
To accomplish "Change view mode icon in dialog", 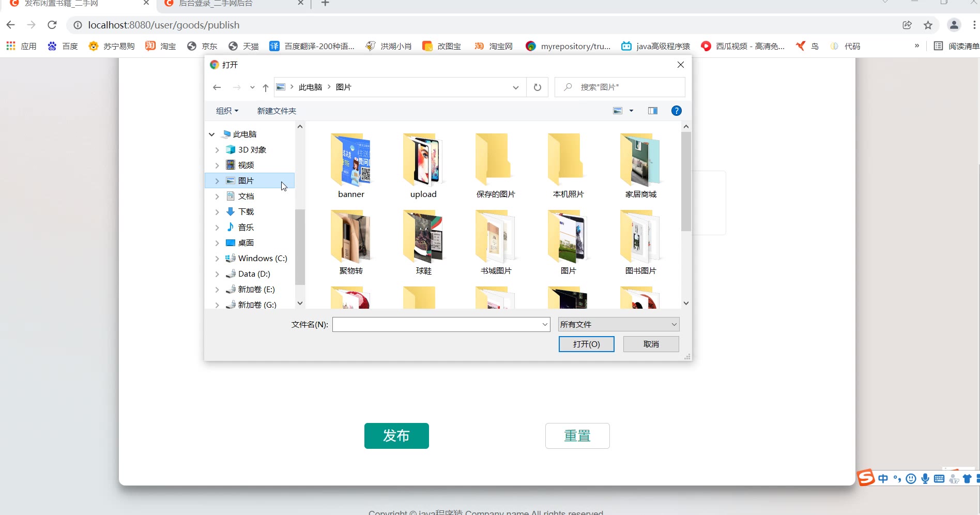I will [618, 111].
